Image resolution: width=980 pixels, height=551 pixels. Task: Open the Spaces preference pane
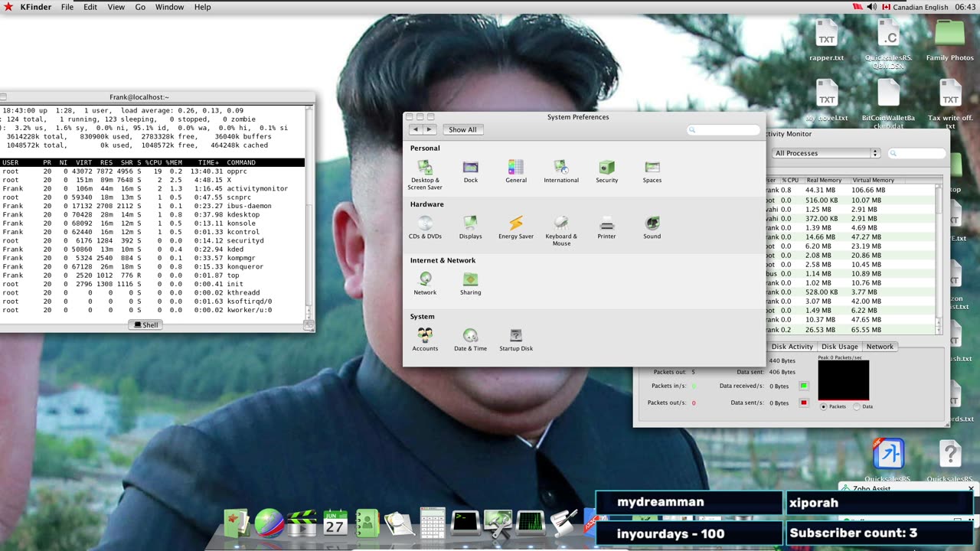click(652, 171)
